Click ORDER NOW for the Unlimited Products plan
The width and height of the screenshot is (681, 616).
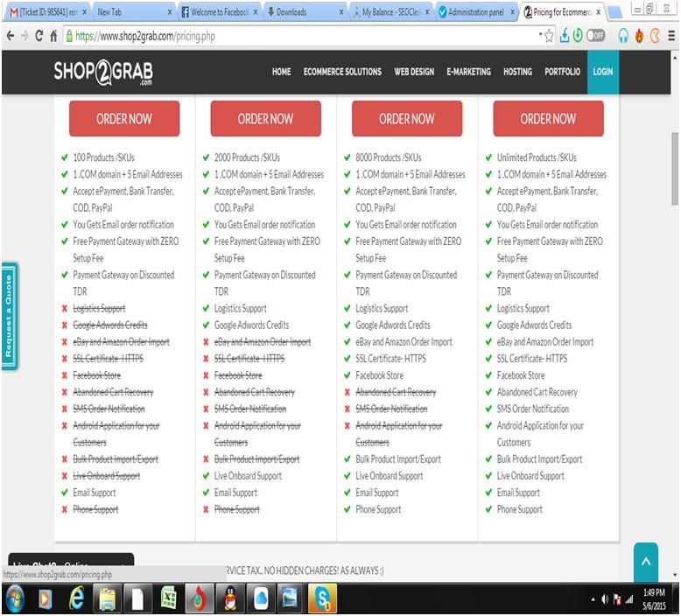[x=548, y=118]
